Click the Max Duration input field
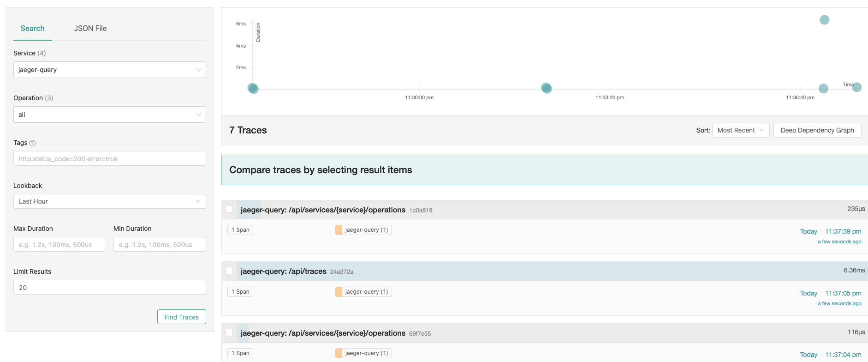868x362 pixels. (59, 244)
